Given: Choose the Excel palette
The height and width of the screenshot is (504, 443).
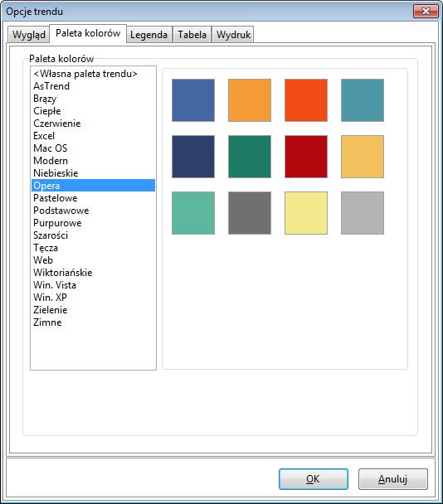Looking at the screenshot, I should coord(93,136).
